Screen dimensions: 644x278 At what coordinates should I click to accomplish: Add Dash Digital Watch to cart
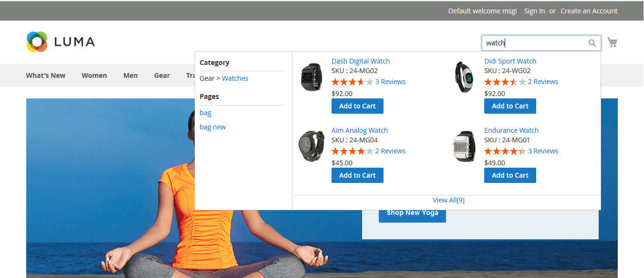[x=357, y=106]
